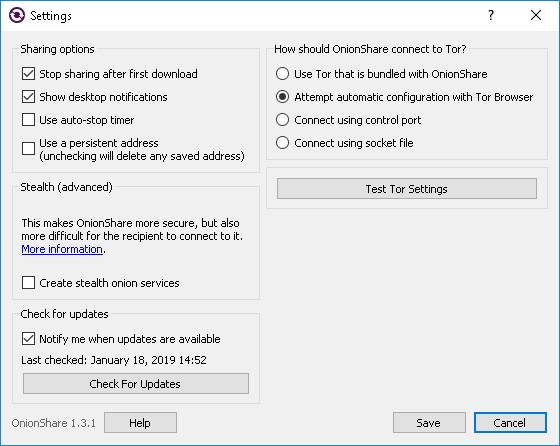This screenshot has height=446, width=560.
Task: Select Use Tor bundled with OnionShare
Action: tap(282, 74)
